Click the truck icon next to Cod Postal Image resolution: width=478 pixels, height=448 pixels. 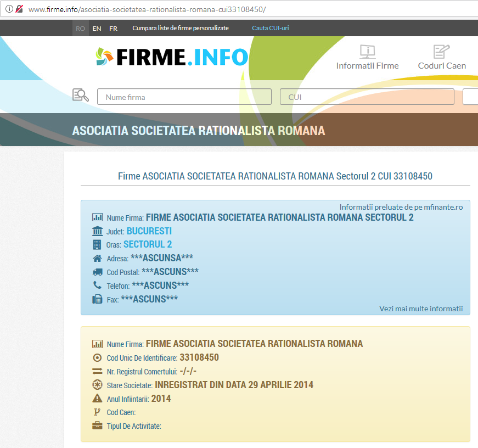[x=97, y=272]
